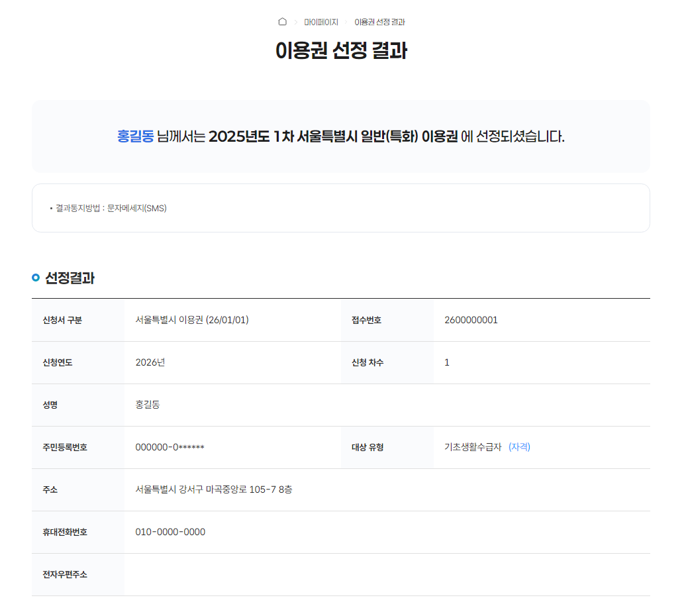
Task: Click the 신청서 구분 label cell
Action: click(x=60, y=320)
